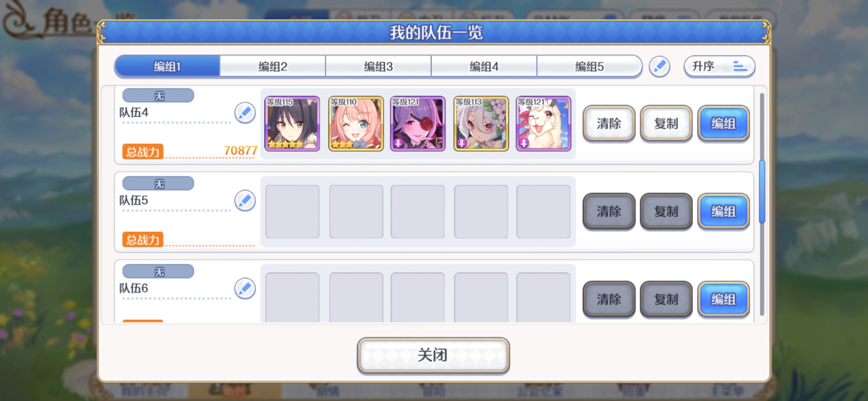
Task: Toggle the 升序 sort order button
Action: 719,67
